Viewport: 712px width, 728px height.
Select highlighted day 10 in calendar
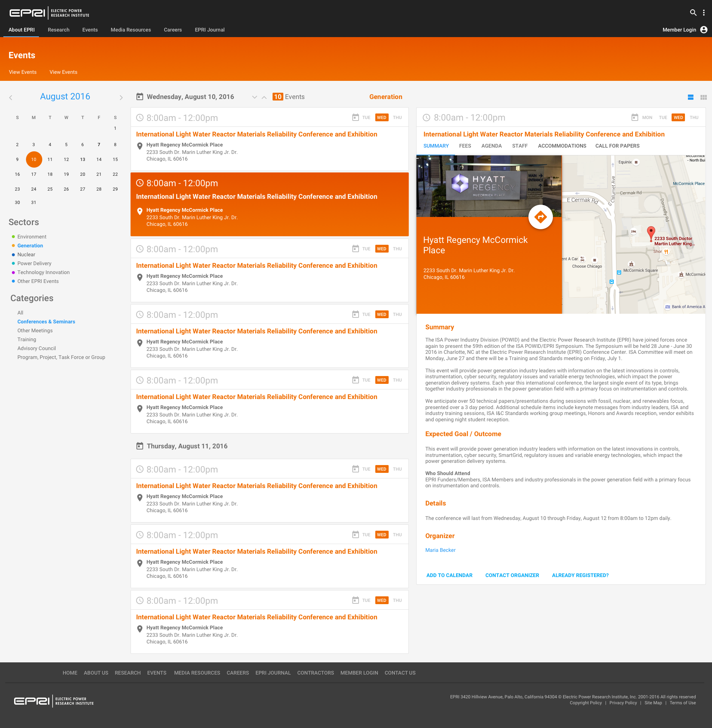[34, 159]
